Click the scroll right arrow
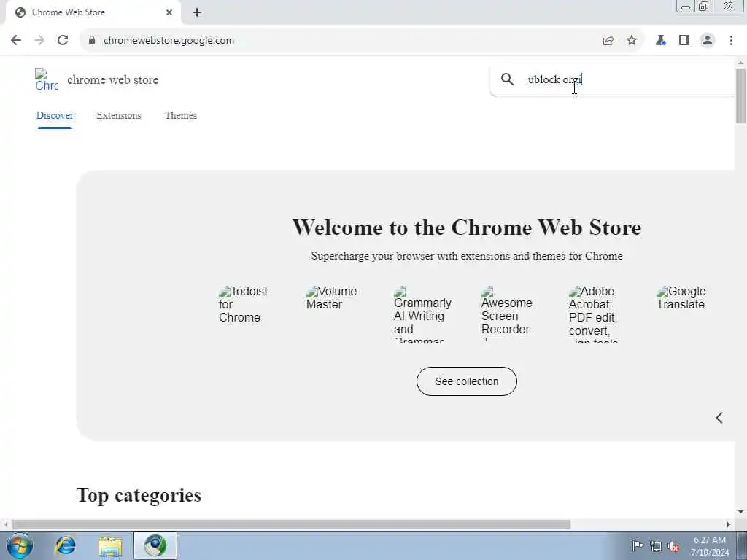Viewport: 747px width, 560px height. pyautogui.click(x=729, y=525)
